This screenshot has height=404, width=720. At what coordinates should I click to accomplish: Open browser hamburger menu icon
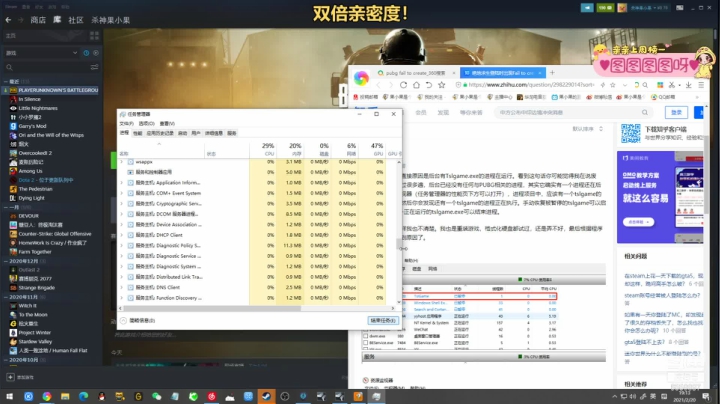[701, 85]
